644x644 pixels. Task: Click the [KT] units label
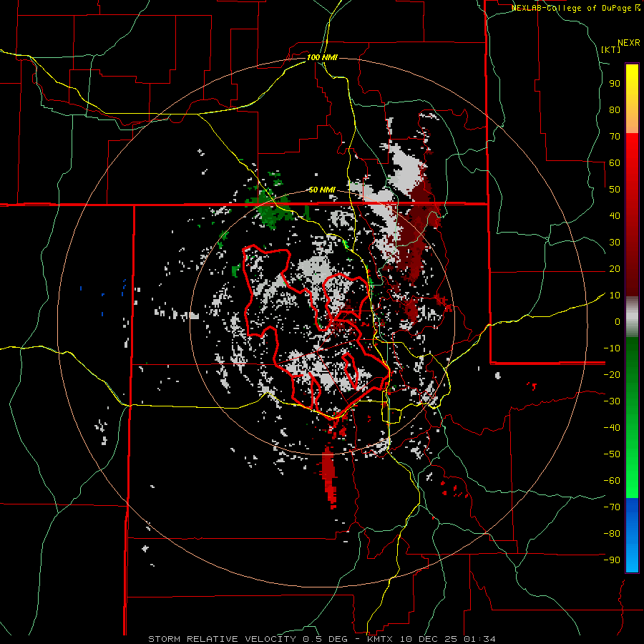click(611, 49)
